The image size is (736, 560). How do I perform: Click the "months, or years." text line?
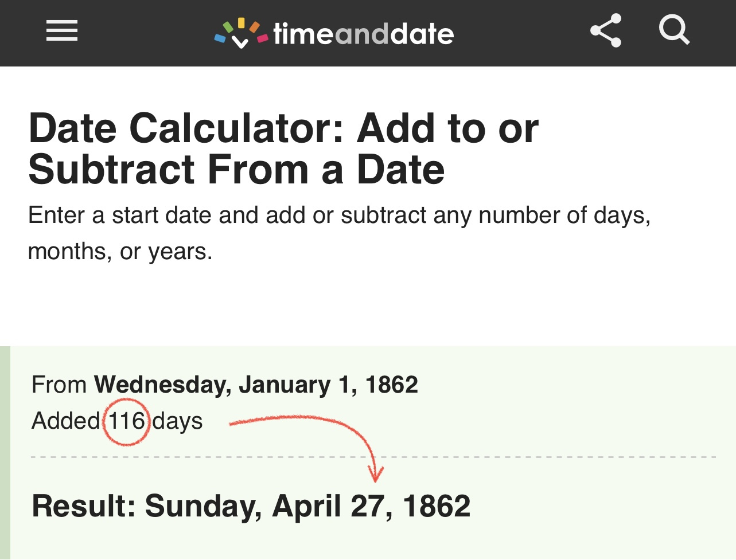tap(120, 252)
